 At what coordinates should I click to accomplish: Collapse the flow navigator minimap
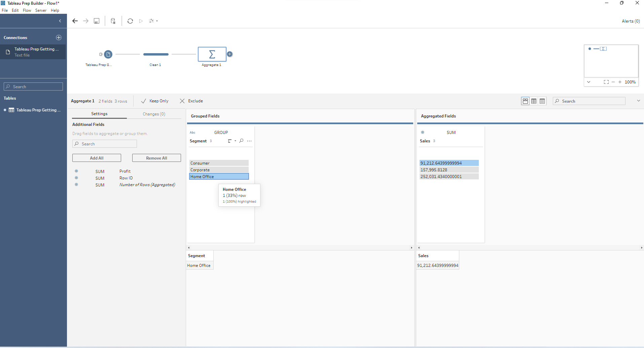[588, 82]
